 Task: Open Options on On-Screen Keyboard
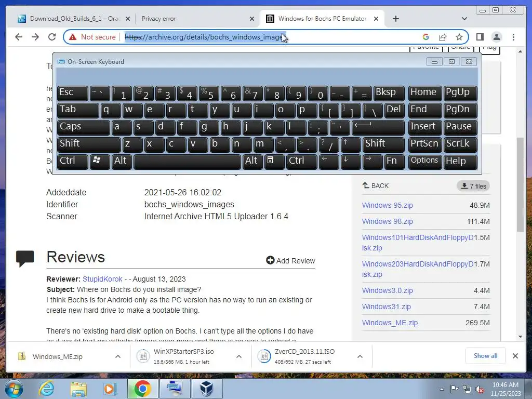pos(425,161)
